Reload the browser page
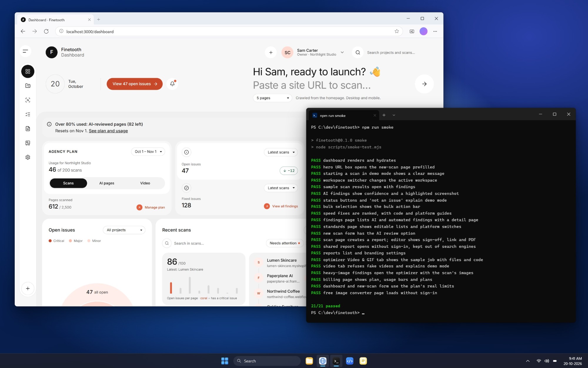 pos(46,32)
